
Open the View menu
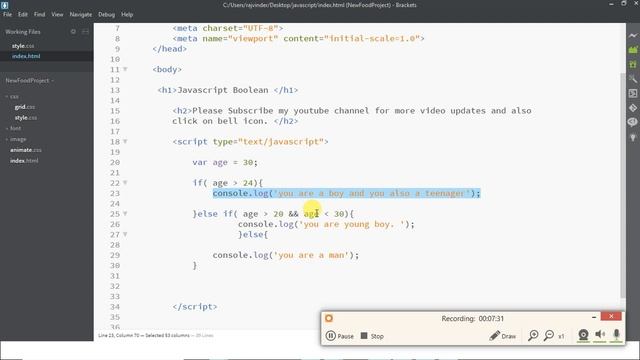tap(57, 14)
